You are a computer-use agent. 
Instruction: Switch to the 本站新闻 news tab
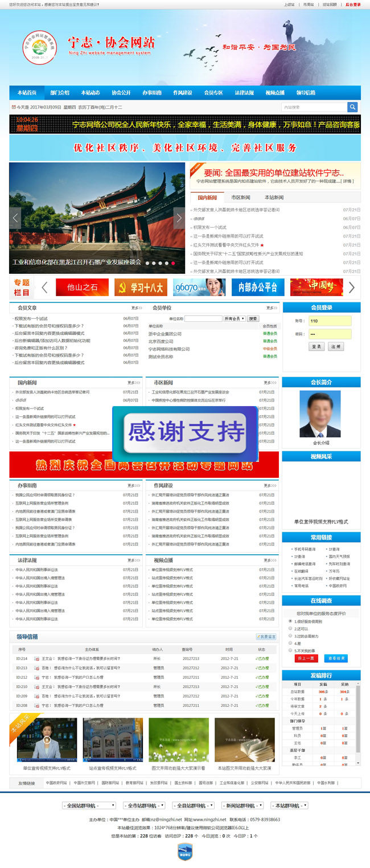[x=274, y=198]
